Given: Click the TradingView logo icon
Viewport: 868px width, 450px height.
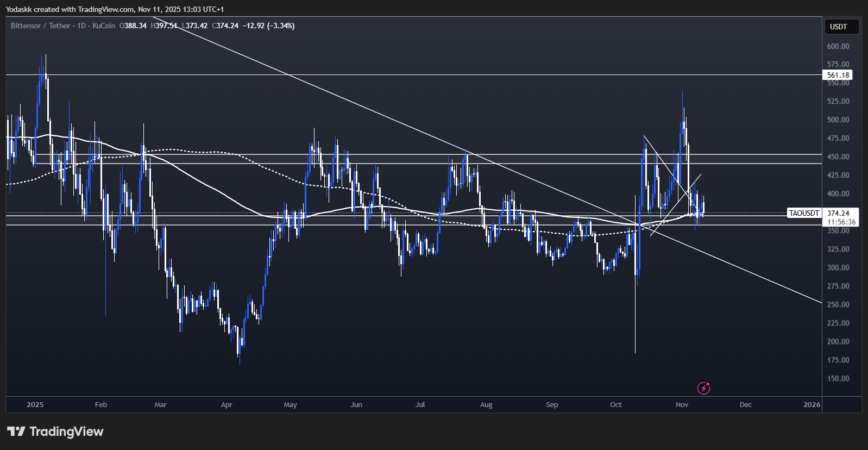Looking at the screenshot, I should 16,432.
